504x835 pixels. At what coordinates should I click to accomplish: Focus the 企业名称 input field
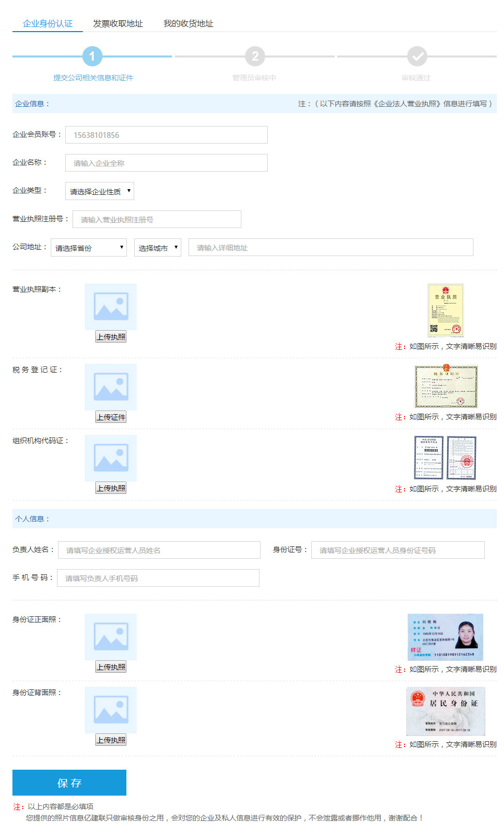pos(166,163)
